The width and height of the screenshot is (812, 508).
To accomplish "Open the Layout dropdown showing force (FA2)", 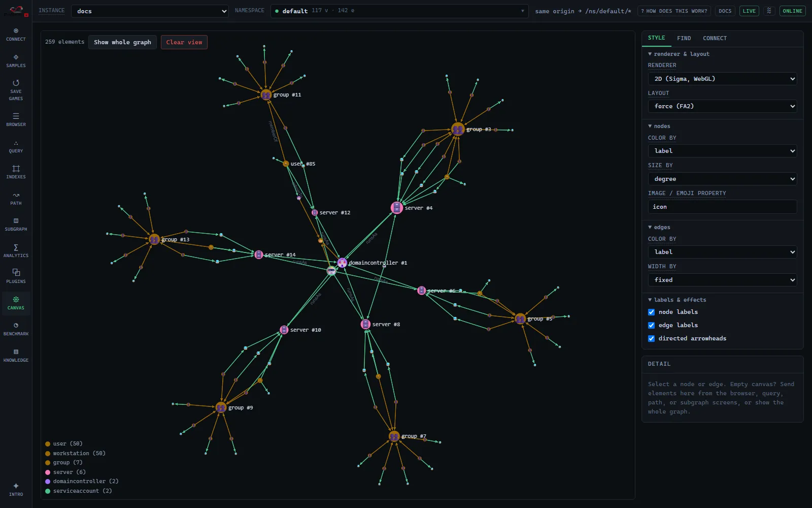I will pos(722,106).
